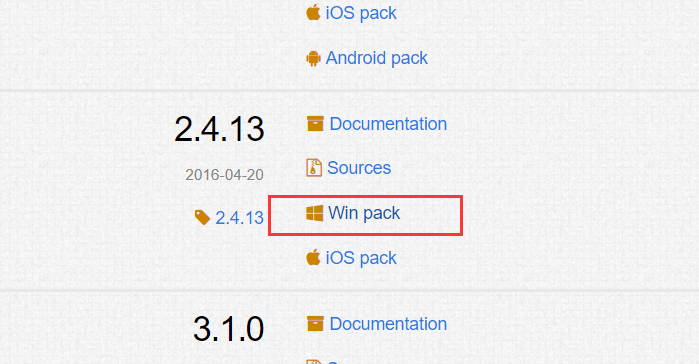This screenshot has width=699, height=364.
Task: Click the archive box icon for 2.4.13 Documentation
Action: [315, 124]
